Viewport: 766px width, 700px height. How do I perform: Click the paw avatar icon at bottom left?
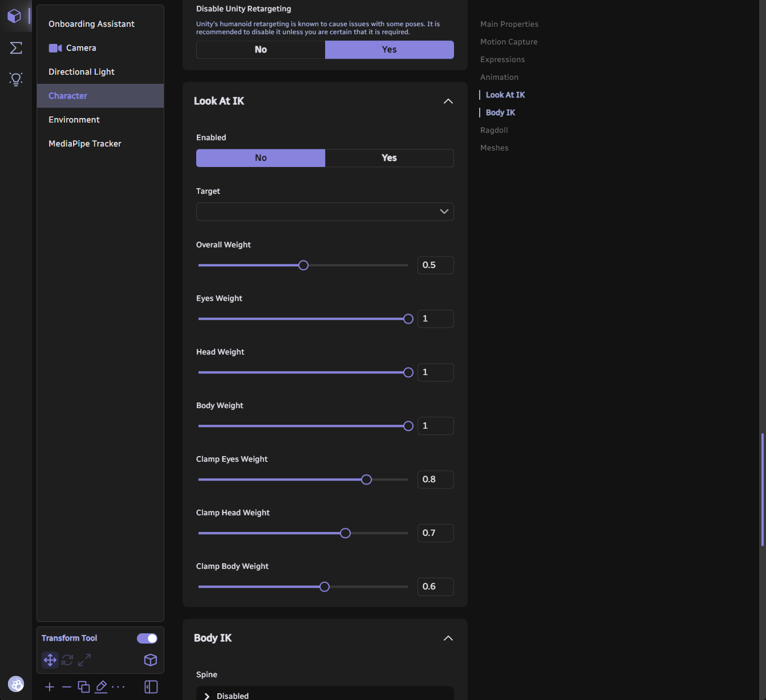pyautogui.click(x=16, y=684)
